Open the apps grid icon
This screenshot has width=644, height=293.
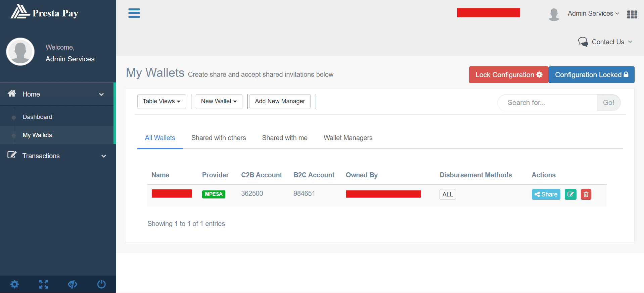(632, 14)
